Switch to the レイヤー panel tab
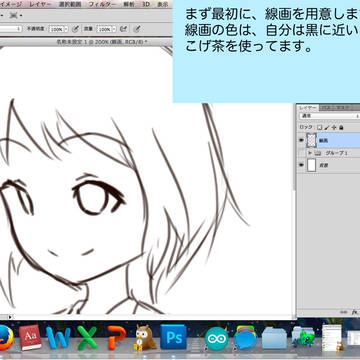 coord(308,108)
